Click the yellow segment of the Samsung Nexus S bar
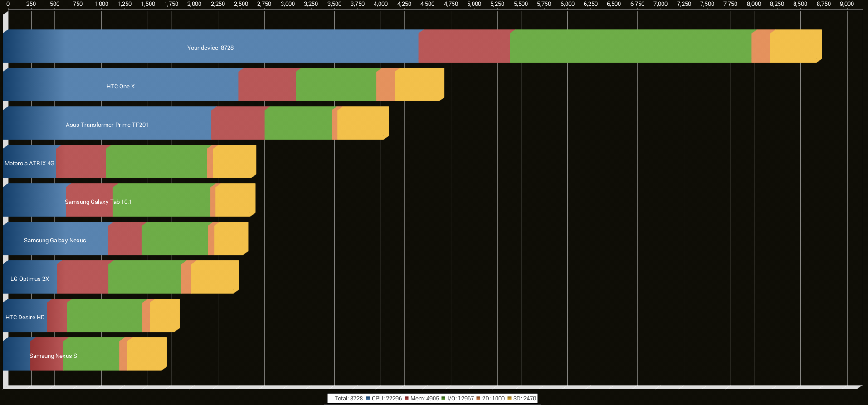Screen dimensions: 868x405 click(147, 354)
